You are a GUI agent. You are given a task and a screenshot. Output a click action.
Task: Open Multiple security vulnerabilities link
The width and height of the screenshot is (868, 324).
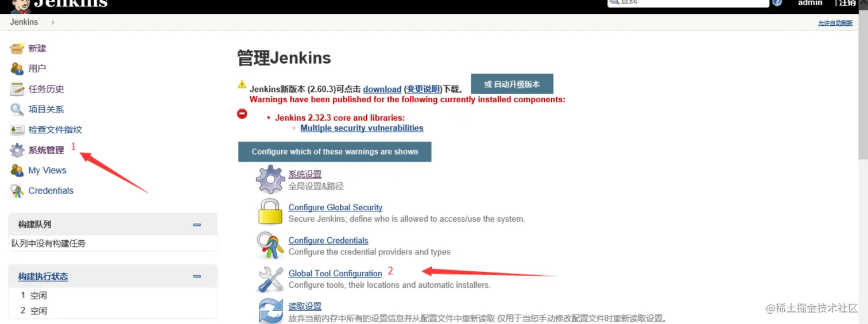[362, 128]
